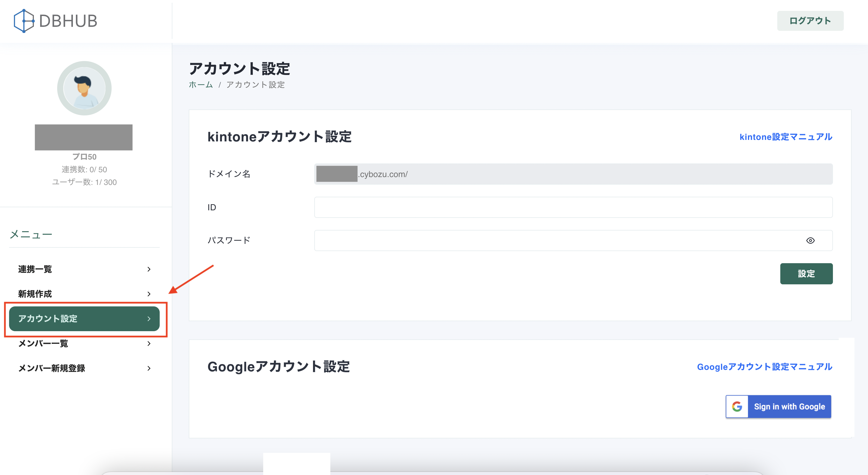Select メンバー一覧 in sidebar menu
868x475 pixels.
43,343
